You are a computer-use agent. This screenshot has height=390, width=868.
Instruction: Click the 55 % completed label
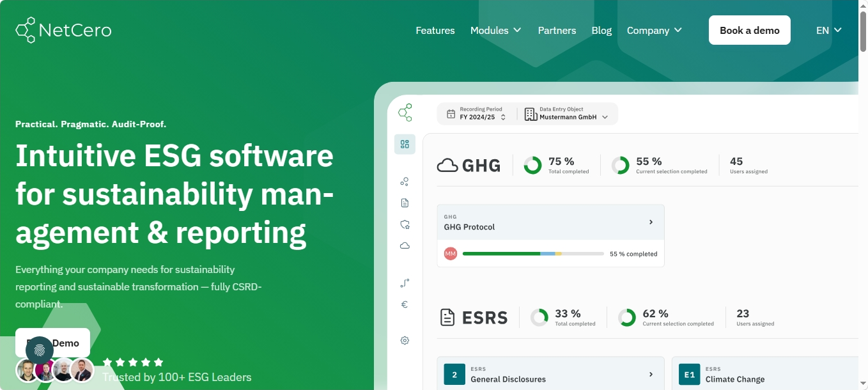click(x=633, y=254)
